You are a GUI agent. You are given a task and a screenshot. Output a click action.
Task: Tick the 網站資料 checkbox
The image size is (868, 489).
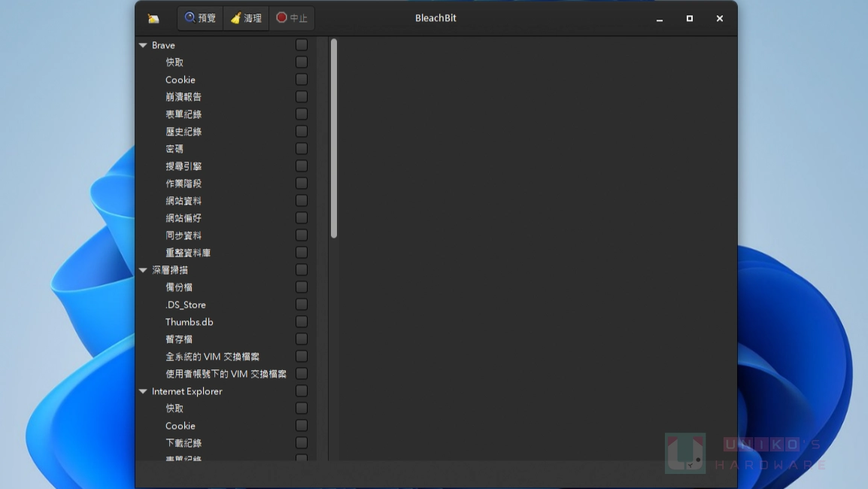[x=302, y=200]
